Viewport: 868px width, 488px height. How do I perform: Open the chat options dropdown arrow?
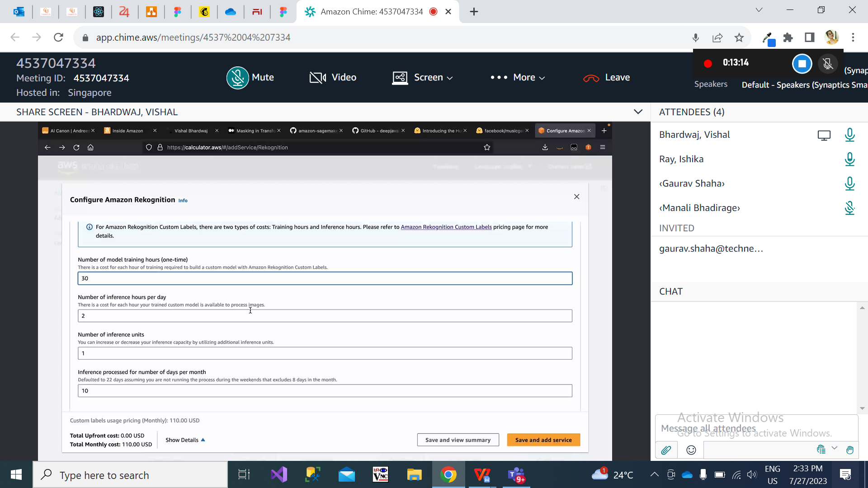835,448
